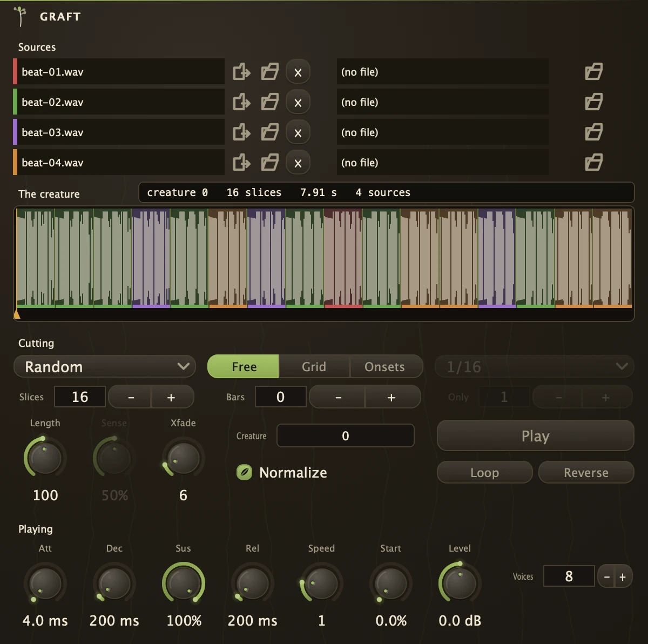Click the Graft sprout logo
The image size is (648, 644).
coord(20,16)
